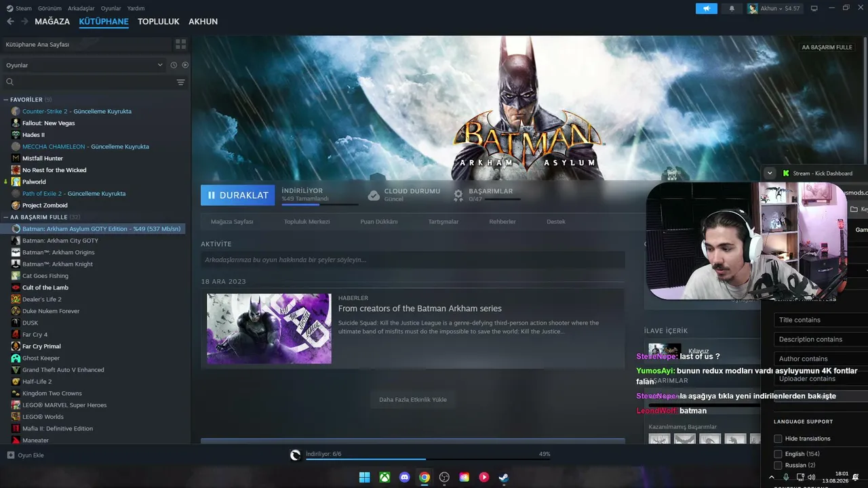Check the Russian language checkbox

(x=778, y=466)
